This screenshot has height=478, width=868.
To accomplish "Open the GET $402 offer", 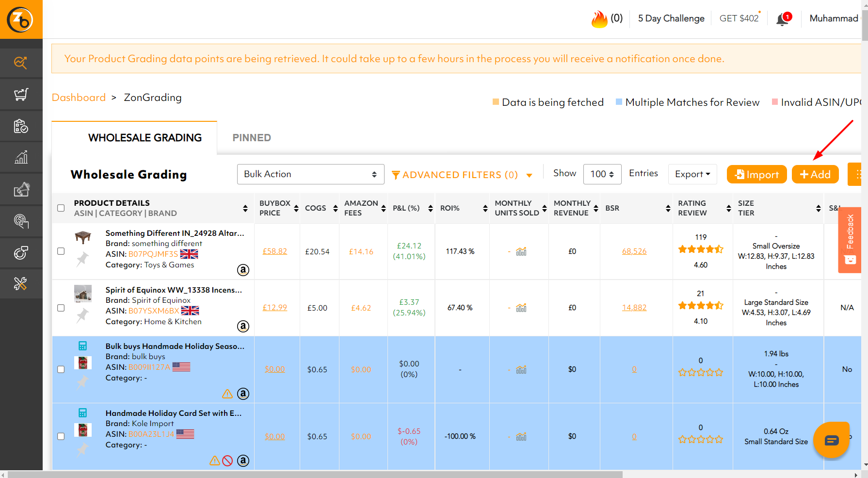I will click(x=739, y=18).
